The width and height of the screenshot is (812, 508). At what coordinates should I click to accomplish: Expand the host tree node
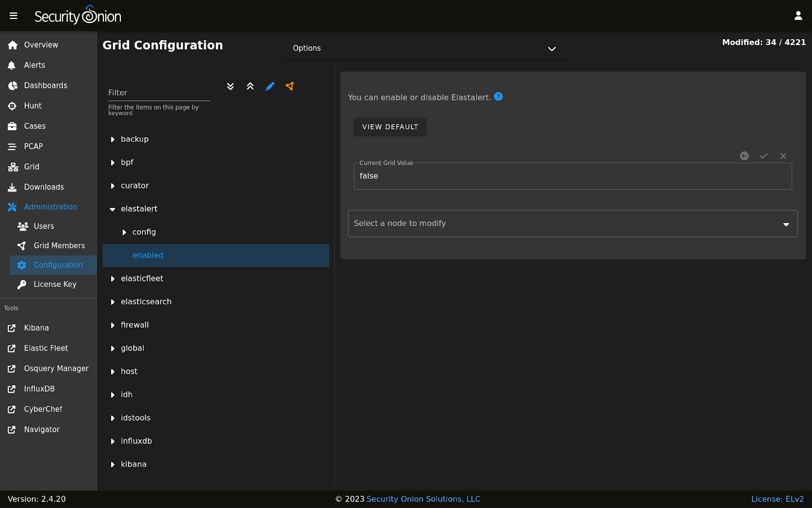tap(113, 372)
